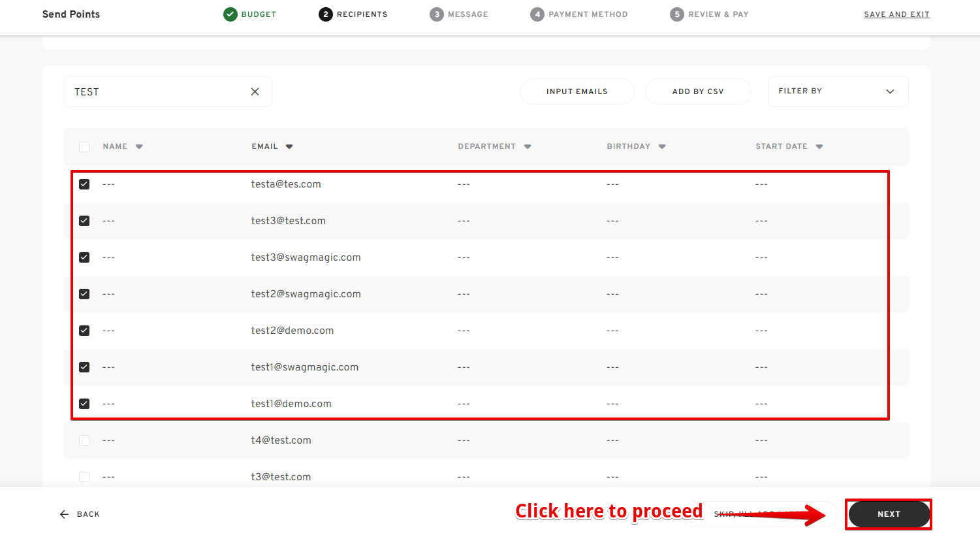Sort by the Name column arrow
This screenshot has height=541, width=980.
(139, 147)
